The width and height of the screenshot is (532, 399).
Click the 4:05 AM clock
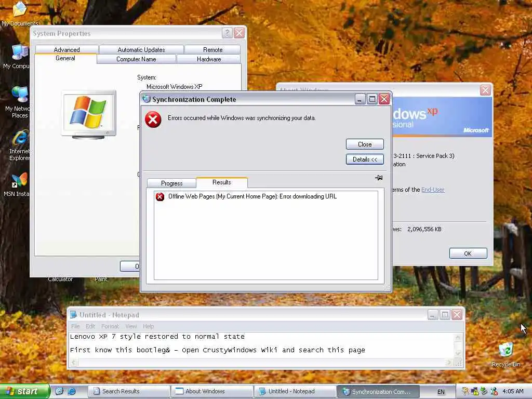pos(513,391)
